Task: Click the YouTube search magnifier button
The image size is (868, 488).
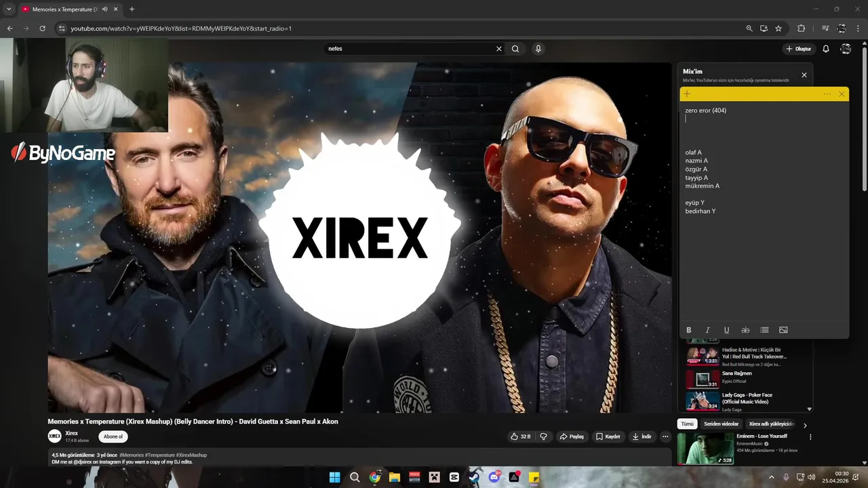Action: pyautogui.click(x=515, y=49)
